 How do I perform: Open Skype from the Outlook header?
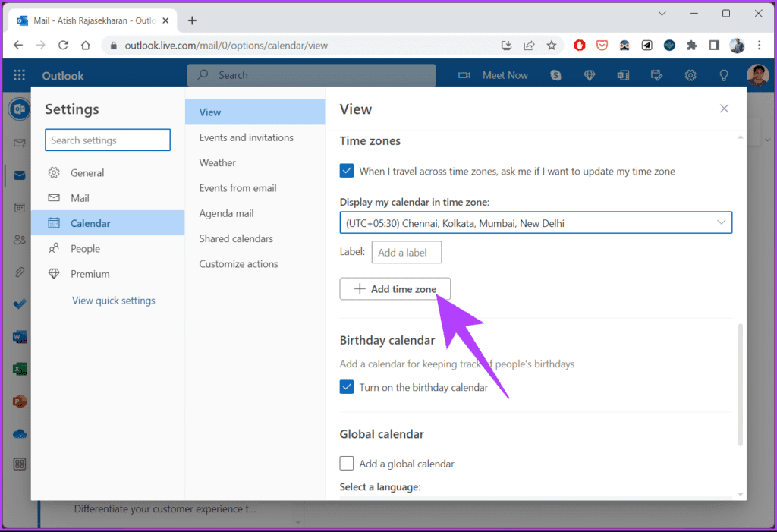555,75
